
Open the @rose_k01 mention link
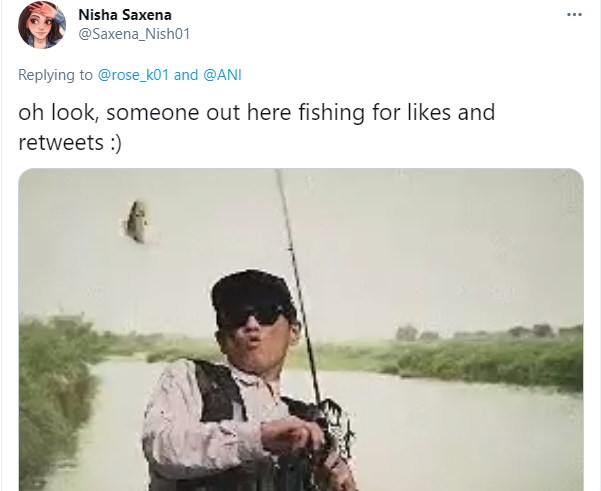[134, 75]
